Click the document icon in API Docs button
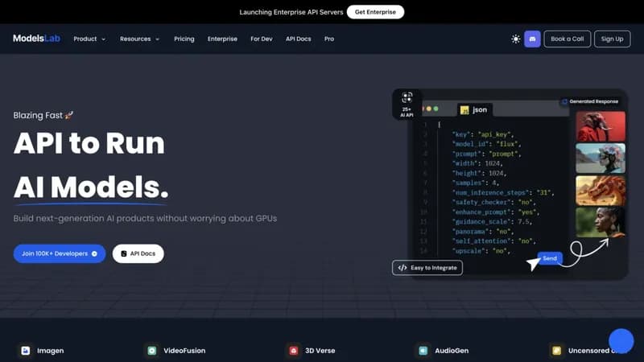This screenshot has height=362, width=644. pyautogui.click(x=124, y=253)
